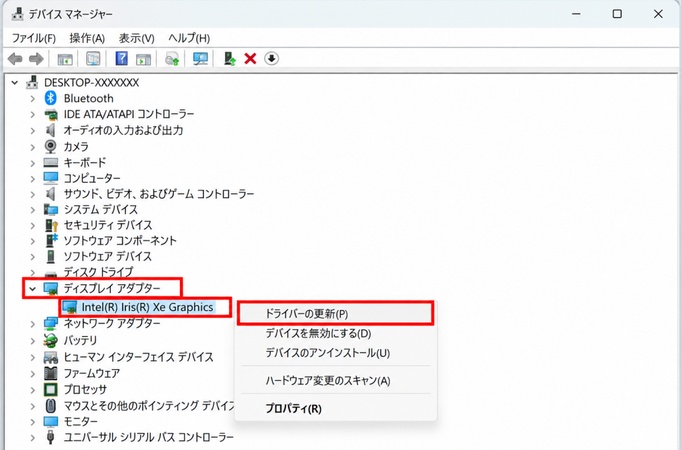The width and height of the screenshot is (681, 450).
Task: Click the scan for hardware changes toolbar icon
Action: tap(172, 59)
